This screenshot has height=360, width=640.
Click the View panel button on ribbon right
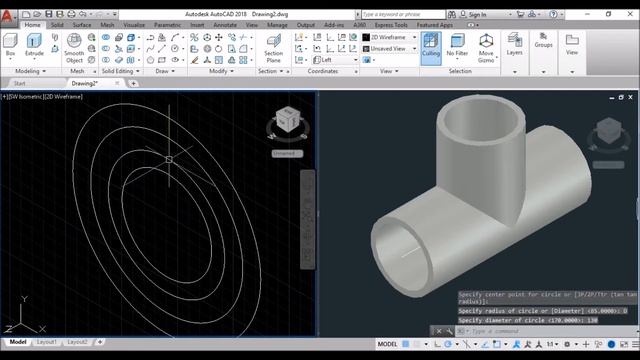572,44
